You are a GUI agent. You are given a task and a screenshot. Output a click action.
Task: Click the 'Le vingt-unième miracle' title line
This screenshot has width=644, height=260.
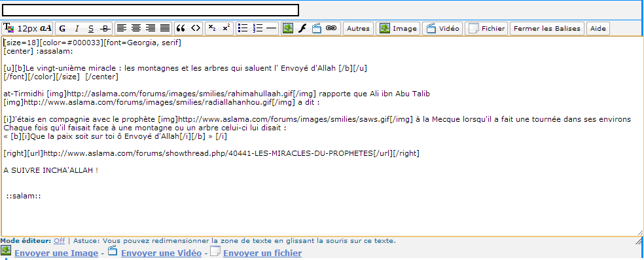(x=185, y=68)
